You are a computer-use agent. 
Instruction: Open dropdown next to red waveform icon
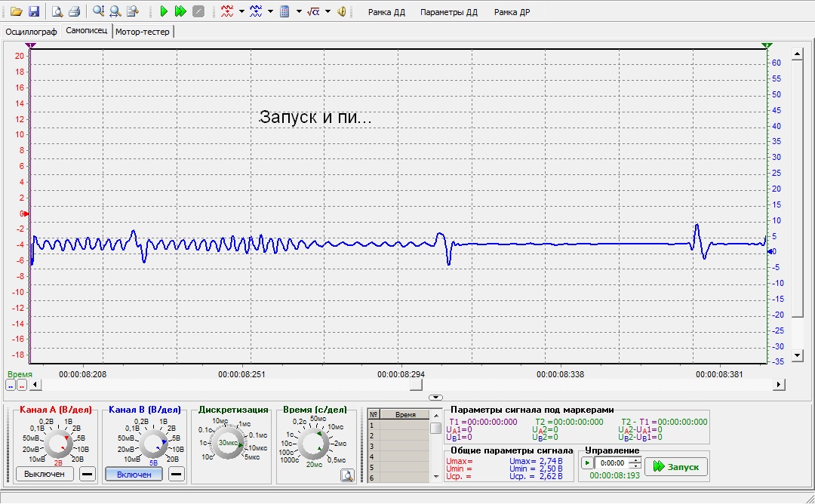point(241,11)
